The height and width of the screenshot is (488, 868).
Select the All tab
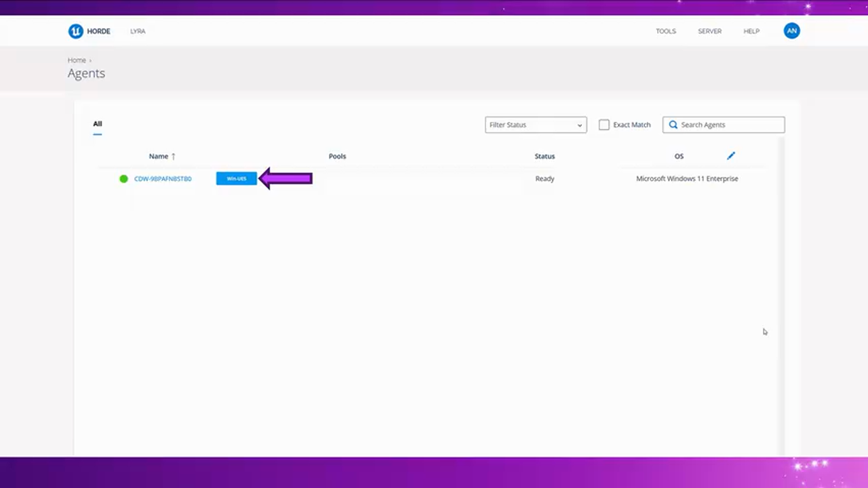click(98, 124)
